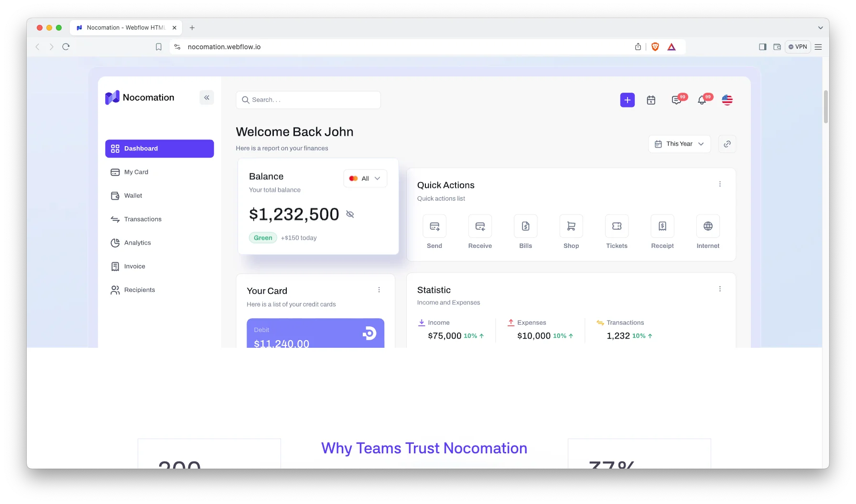Click the Bills quick action icon
Screen dimensions: 856x504
click(525, 226)
